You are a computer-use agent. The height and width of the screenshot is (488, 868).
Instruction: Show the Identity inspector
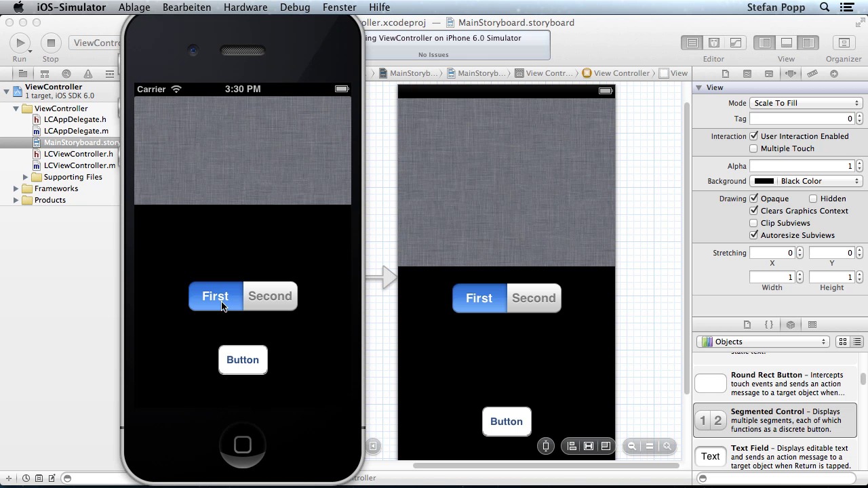(769, 73)
